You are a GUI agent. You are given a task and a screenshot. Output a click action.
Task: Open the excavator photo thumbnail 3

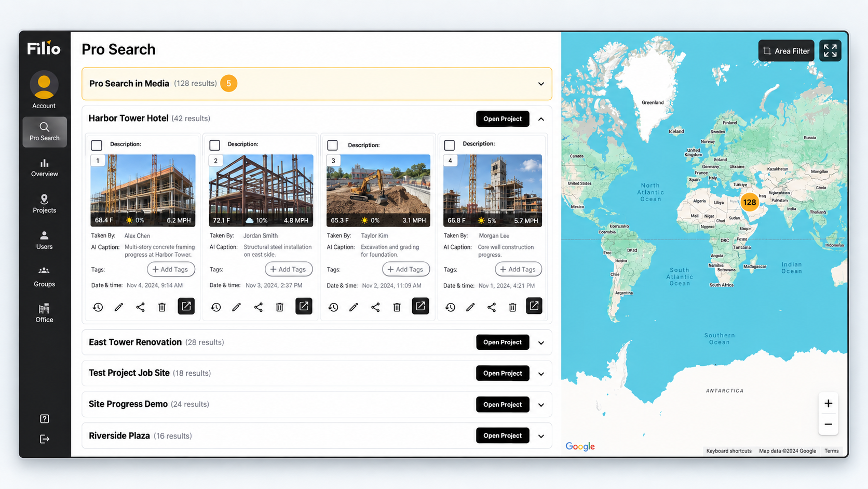(x=378, y=190)
